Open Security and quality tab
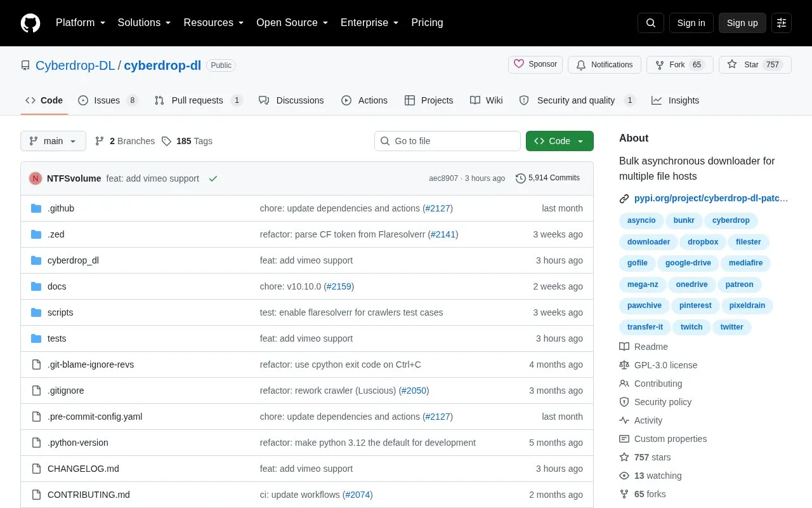The height and width of the screenshot is (508, 812). coord(577,100)
